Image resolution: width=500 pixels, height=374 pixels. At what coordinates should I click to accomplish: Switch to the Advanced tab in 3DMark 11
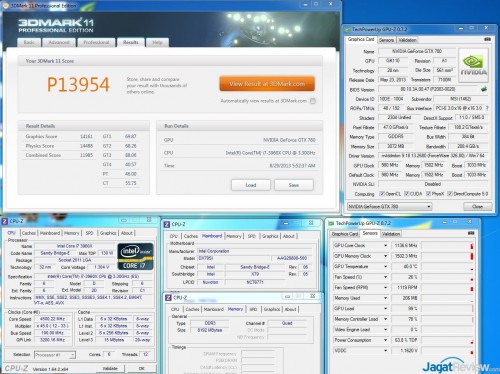pyautogui.click(x=59, y=43)
